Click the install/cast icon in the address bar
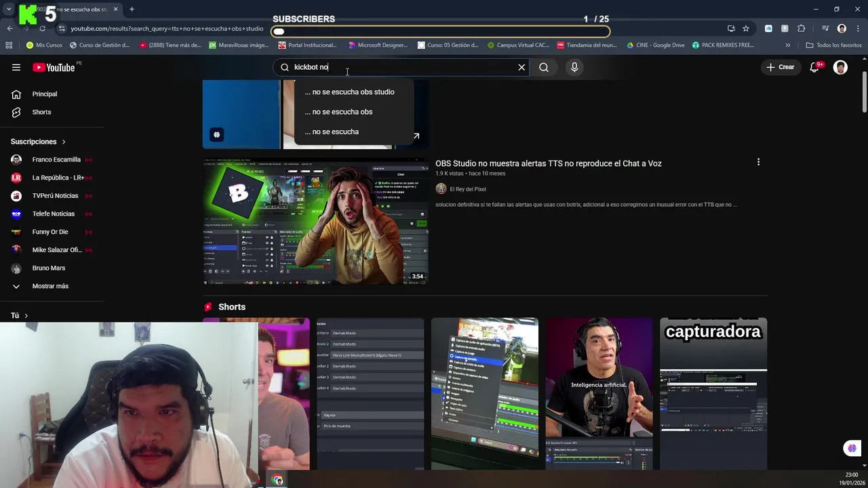The image size is (868, 488). (x=731, y=28)
